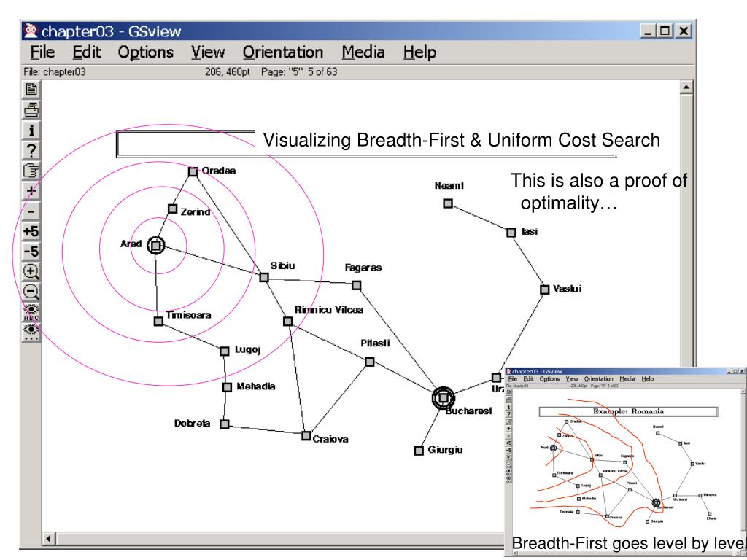Open Options menu in small GSview window

[x=549, y=379]
